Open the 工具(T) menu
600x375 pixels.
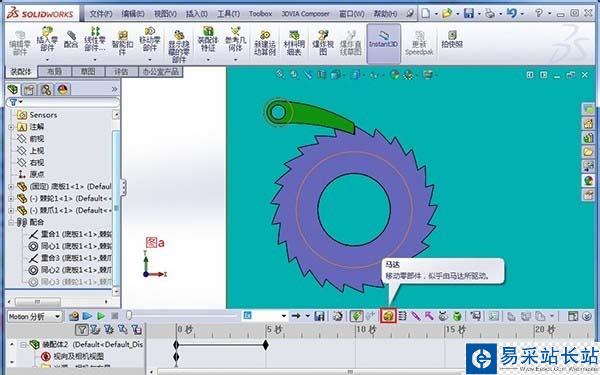pyautogui.click(x=228, y=14)
